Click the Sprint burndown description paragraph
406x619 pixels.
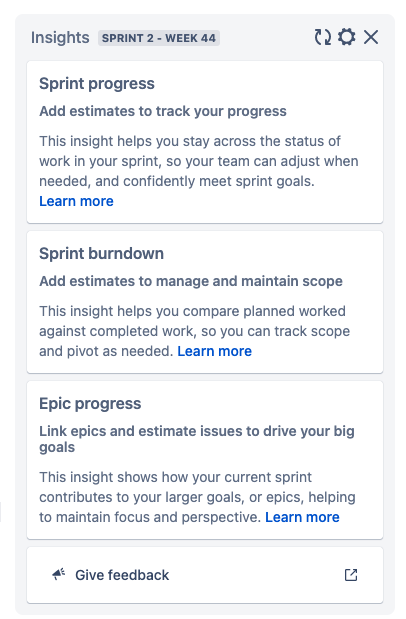(x=194, y=331)
